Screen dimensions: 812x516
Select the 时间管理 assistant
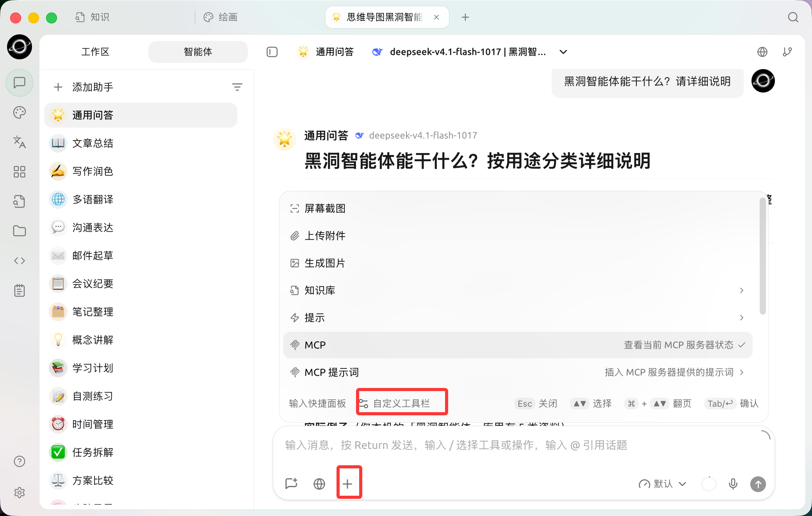coord(141,424)
